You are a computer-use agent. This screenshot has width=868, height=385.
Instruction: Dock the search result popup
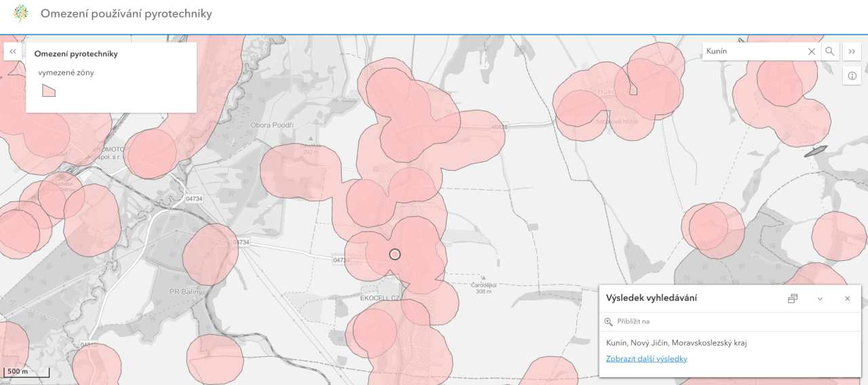[x=792, y=298]
